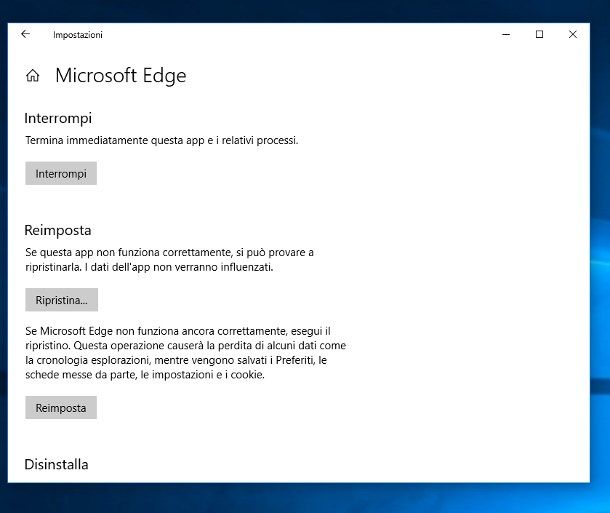Click text 'Termina immediatamente questa app'
610x513 pixels.
pyautogui.click(x=115, y=140)
